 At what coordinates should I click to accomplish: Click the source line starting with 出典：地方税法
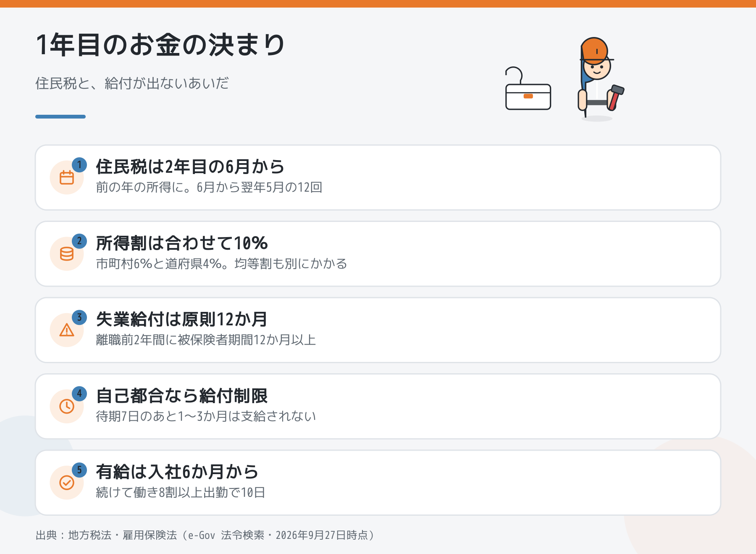205,535
